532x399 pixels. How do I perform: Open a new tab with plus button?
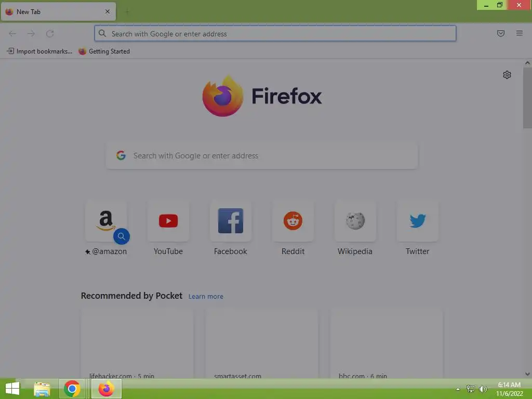[x=127, y=12]
